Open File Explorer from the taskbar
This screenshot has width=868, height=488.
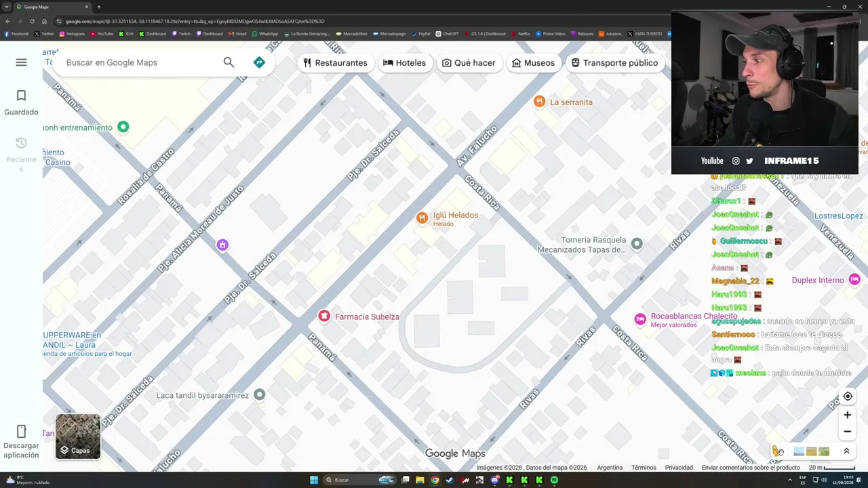420,480
